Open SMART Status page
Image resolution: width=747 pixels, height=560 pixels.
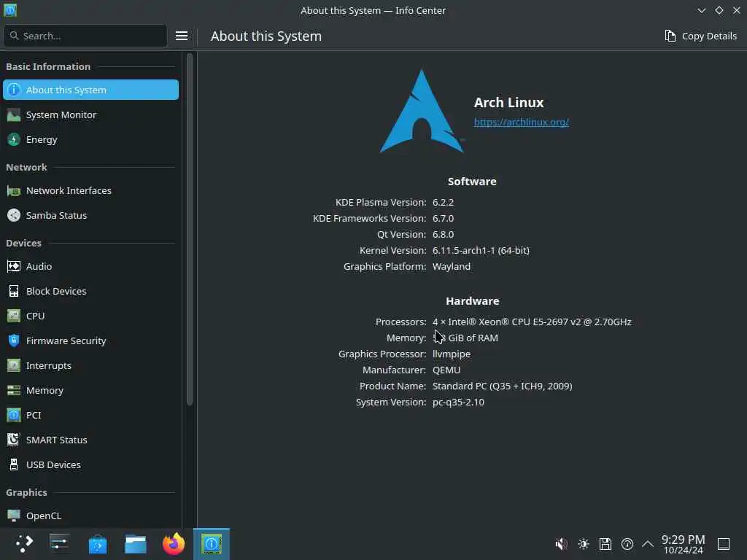(90, 440)
